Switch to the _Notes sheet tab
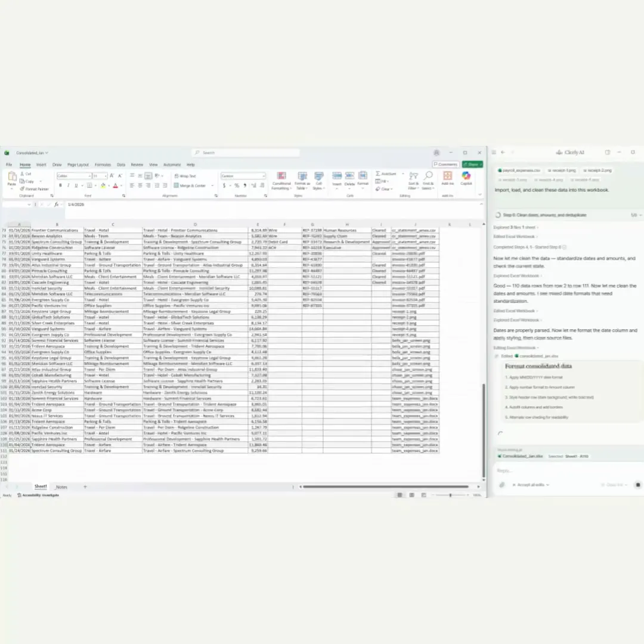This screenshot has width=644, height=644. [61, 487]
